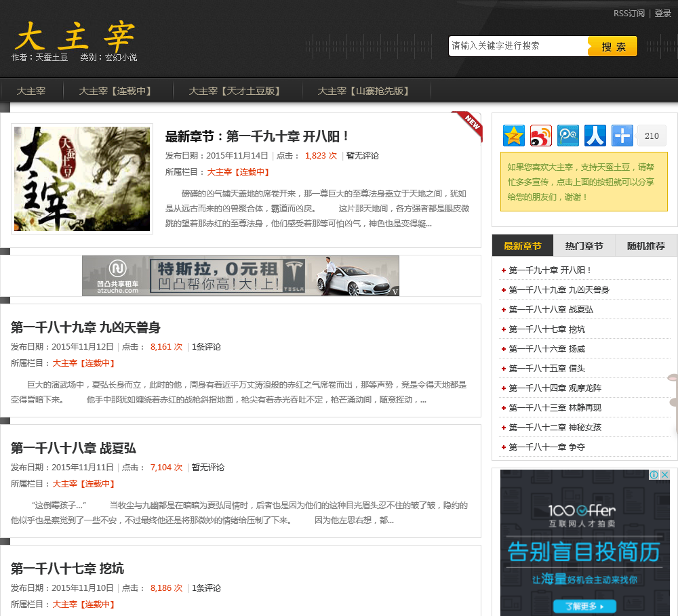
Task: Click the 搜索 search button
Action: point(613,46)
